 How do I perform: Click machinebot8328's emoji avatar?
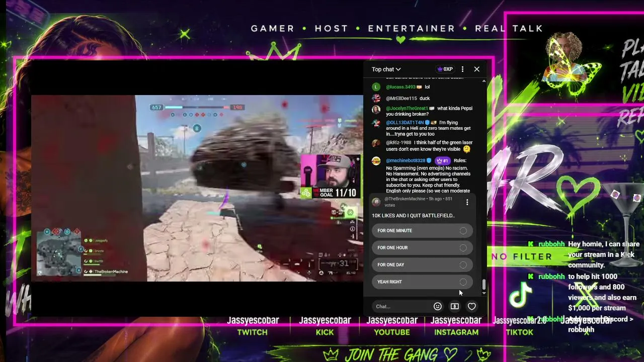tap(376, 161)
